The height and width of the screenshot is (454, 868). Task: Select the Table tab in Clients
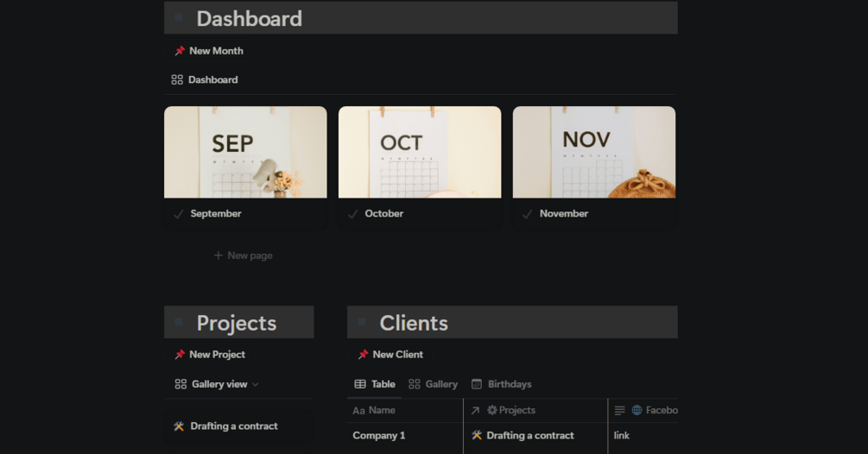click(375, 384)
